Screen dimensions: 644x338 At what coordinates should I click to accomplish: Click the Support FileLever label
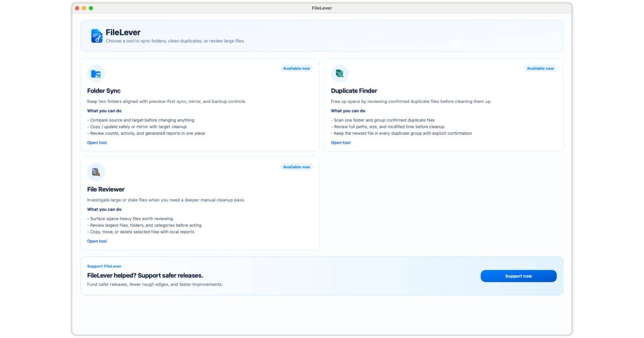click(104, 266)
